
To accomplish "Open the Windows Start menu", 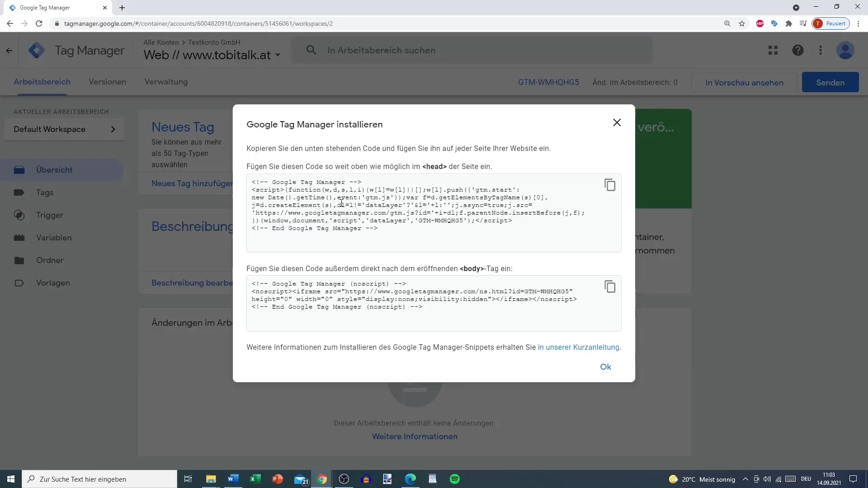I will 11,479.
